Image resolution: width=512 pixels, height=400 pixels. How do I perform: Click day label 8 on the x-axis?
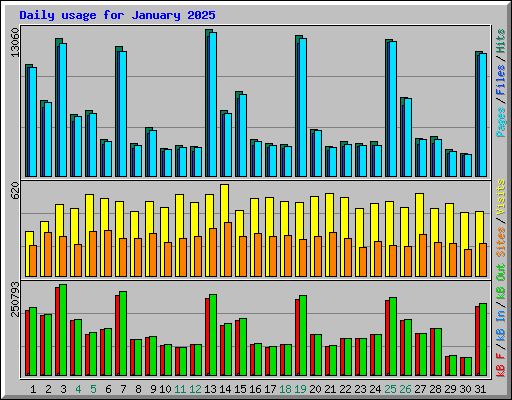(138, 389)
